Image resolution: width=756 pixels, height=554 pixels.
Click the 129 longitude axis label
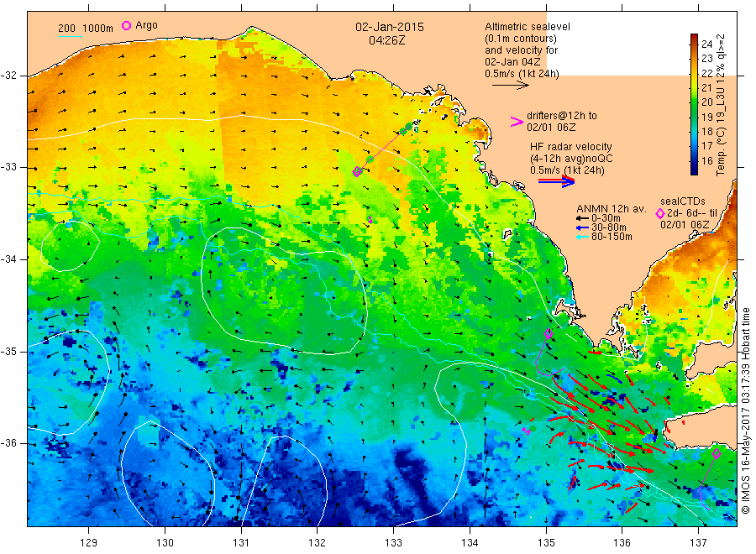tap(89, 543)
